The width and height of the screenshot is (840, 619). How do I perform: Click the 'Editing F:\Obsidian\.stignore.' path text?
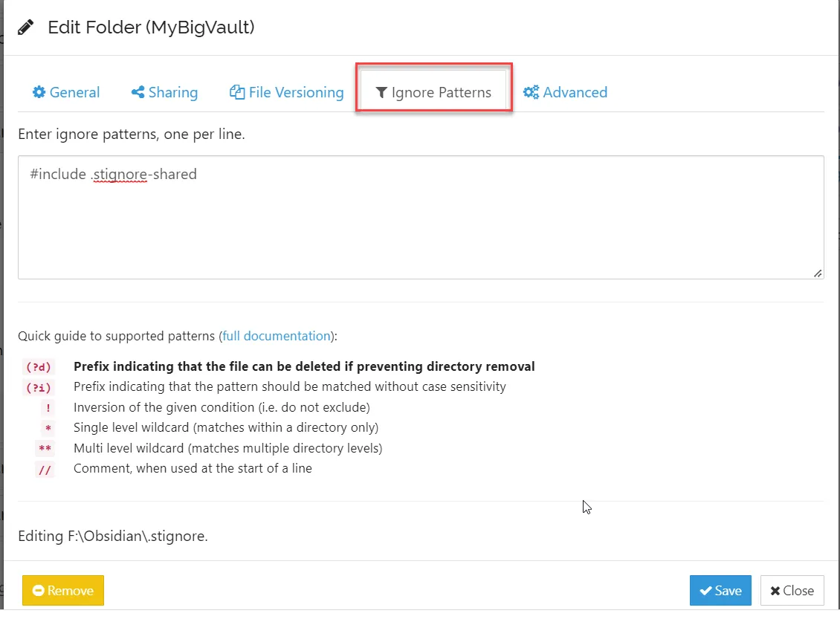[113, 535]
